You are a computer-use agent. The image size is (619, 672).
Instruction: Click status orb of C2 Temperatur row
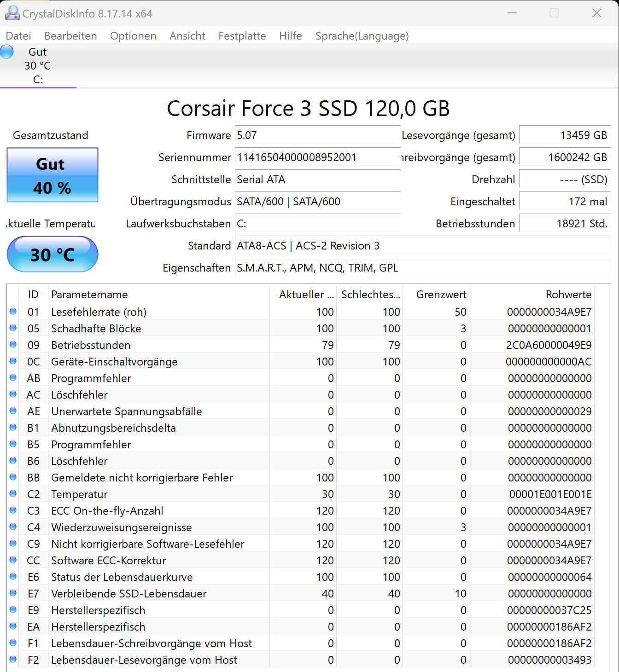pyautogui.click(x=13, y=493)
